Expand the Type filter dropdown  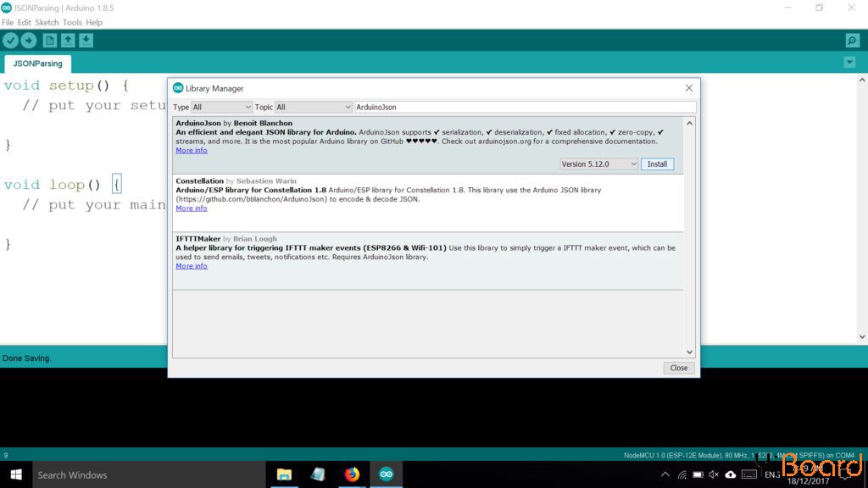click(x=221, y=107)
